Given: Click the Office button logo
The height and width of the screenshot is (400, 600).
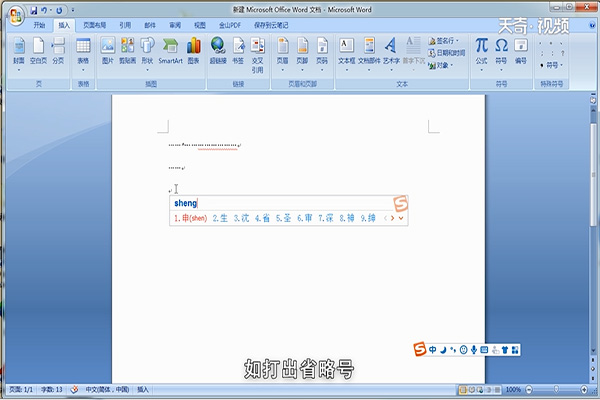Looking at the screenshot, I should coord(16,16).
